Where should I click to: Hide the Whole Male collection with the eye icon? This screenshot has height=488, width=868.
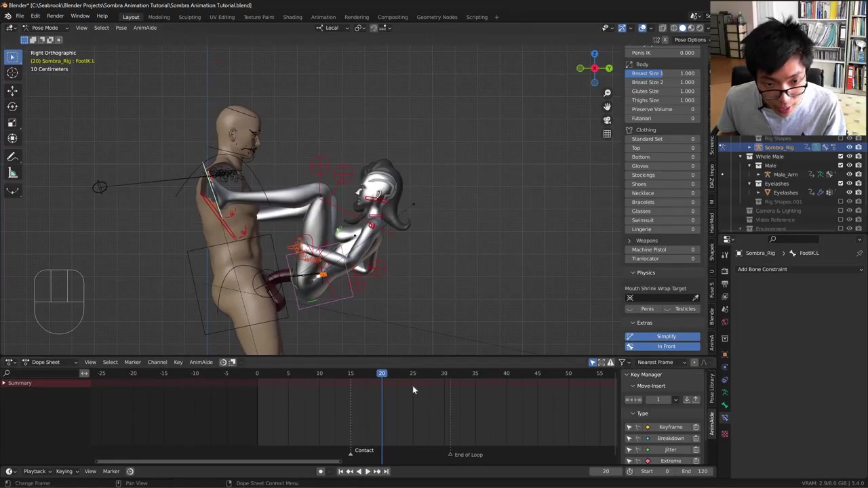click(849, 157)
